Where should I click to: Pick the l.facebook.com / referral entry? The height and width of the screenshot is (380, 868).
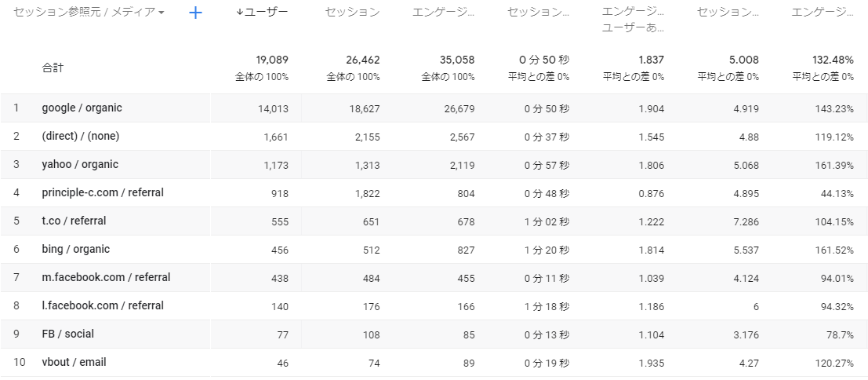click(104, 306)
